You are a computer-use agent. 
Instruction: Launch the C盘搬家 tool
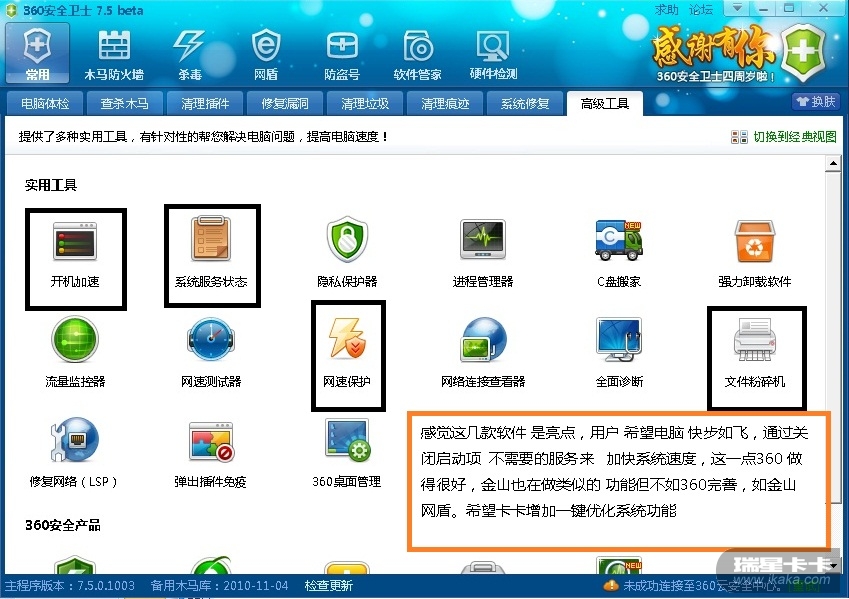[619, 252]
